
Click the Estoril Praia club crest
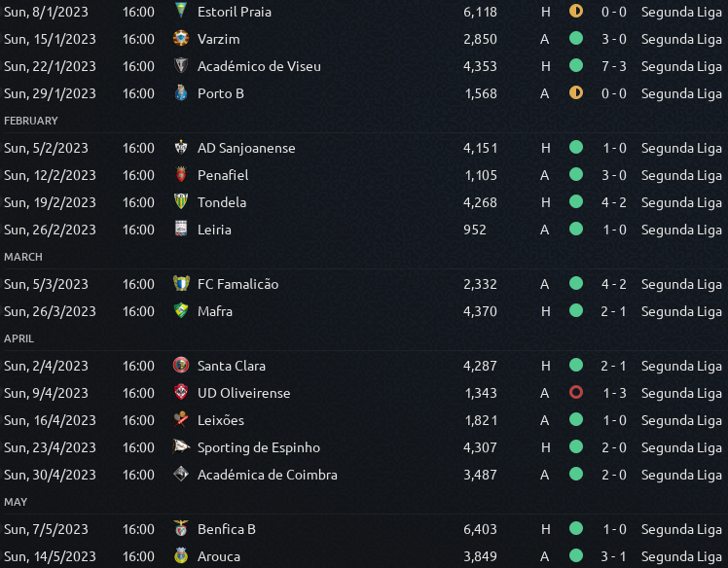click(181, 11)
